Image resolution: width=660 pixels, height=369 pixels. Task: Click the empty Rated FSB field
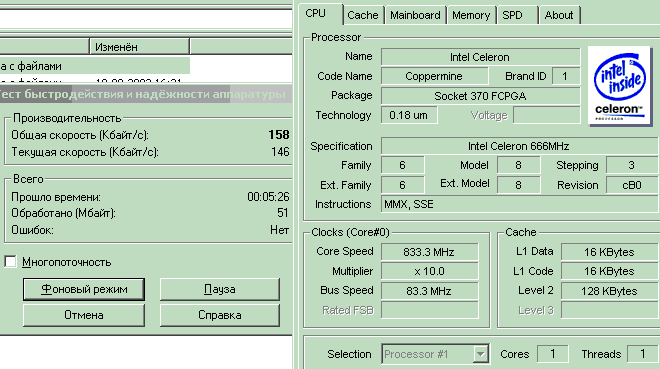pos(429,310)
